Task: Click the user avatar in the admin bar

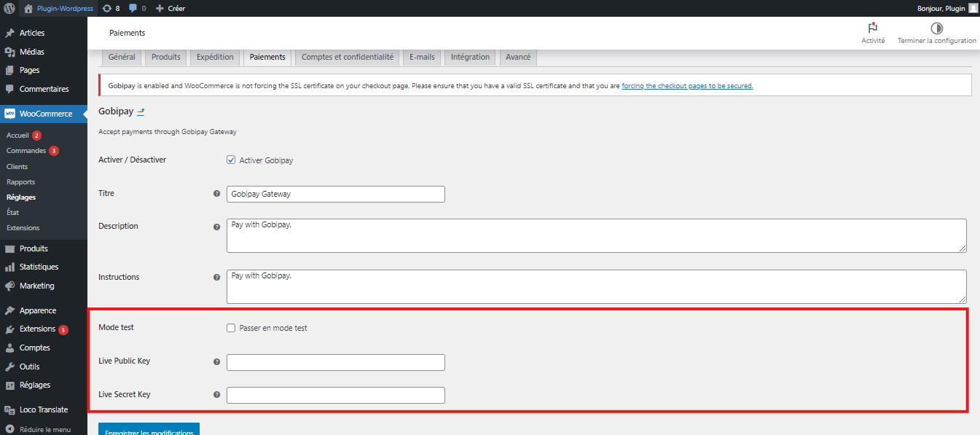Action: tap(973, 8)
